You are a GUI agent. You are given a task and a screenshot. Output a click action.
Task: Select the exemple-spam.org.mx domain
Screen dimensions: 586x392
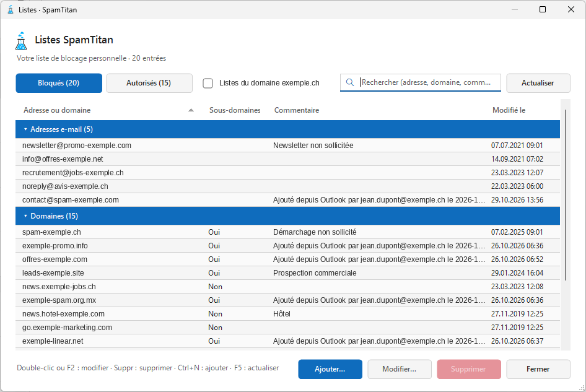point(288,300)
